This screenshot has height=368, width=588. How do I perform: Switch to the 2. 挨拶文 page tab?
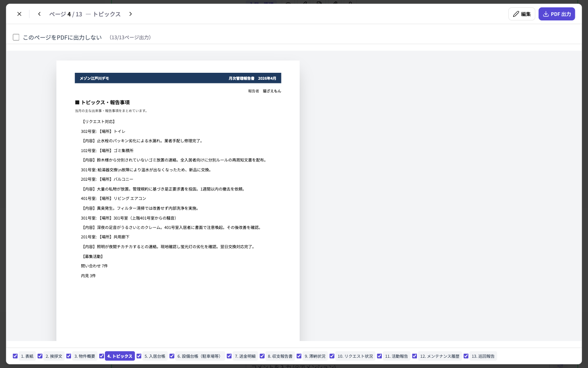pos(54,356)
